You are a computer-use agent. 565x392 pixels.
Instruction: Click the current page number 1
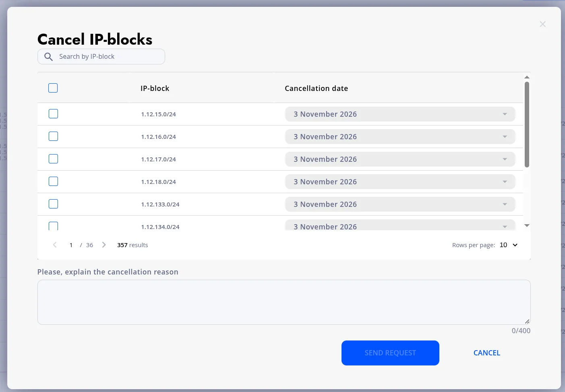[71, 245]
